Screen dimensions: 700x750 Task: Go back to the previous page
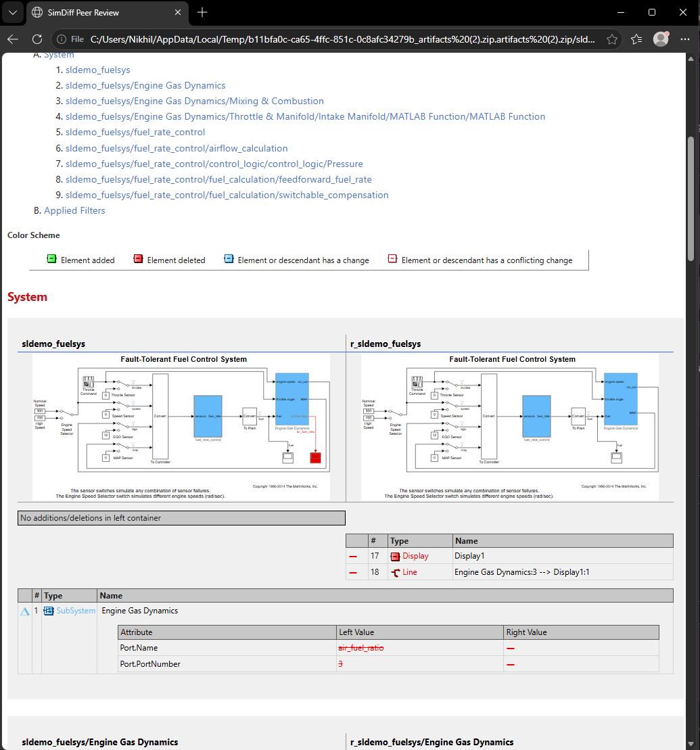(13, 39)
